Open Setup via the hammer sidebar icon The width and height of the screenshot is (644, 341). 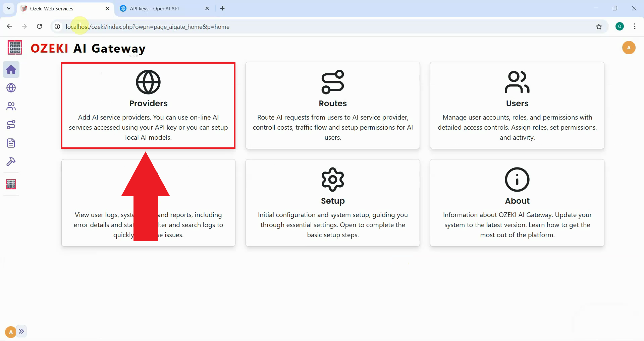11,162
